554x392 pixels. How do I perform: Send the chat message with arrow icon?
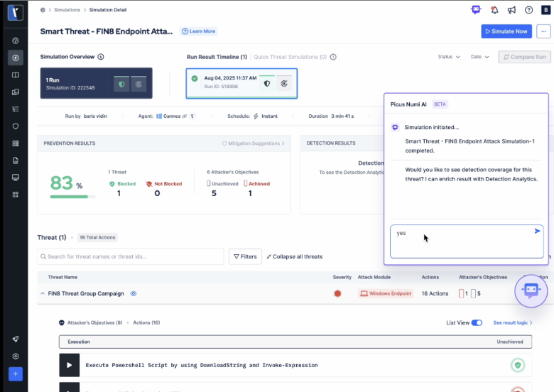pos(537,231)
